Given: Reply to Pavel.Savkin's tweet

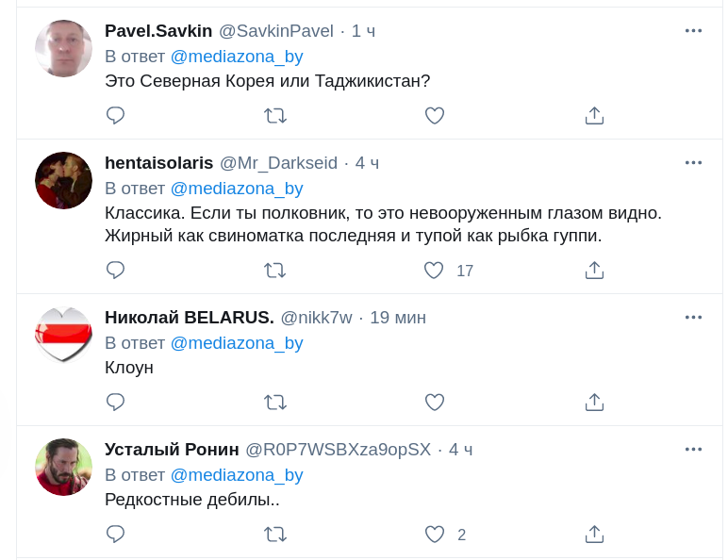Looking at the screenshot, I should click(x=116, y=116).
